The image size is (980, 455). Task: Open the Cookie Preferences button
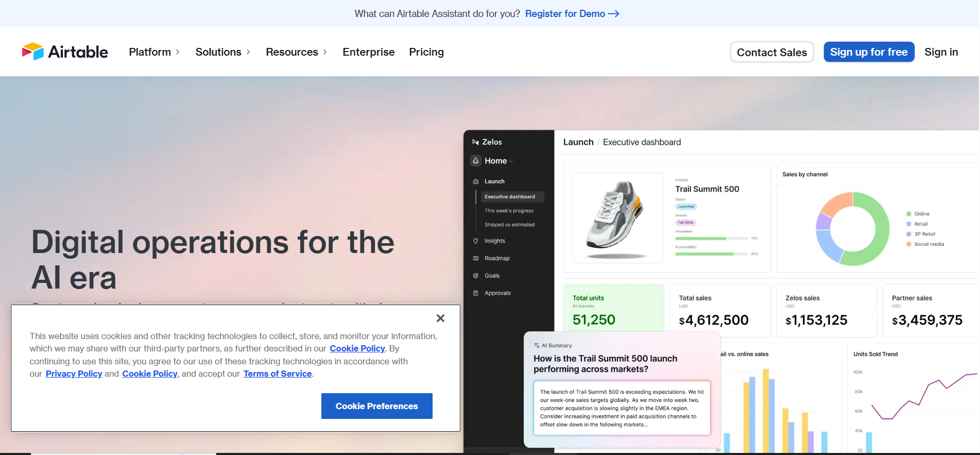tap(377, 406)
